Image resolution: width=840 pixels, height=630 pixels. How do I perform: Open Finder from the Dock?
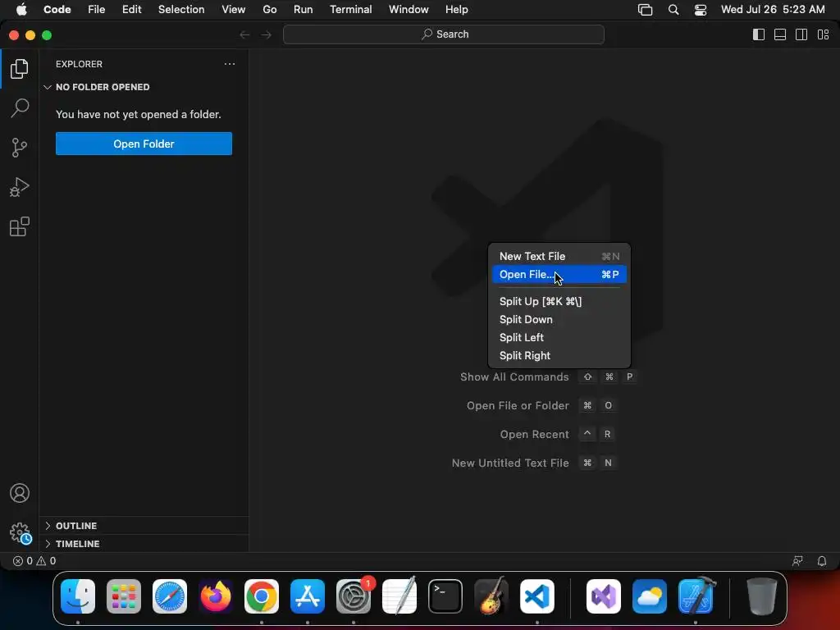pyautogui.click(x=78, y=596)
